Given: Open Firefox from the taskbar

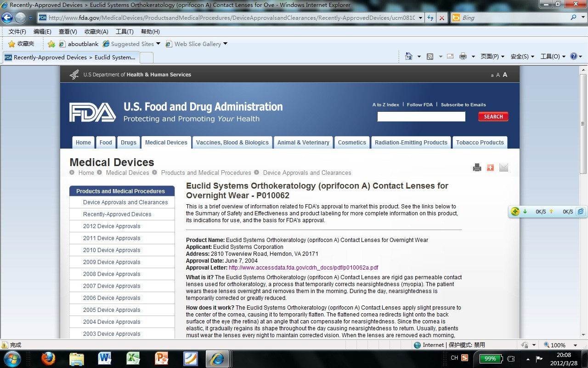Looking at the screenshot, I should (48, 358).
